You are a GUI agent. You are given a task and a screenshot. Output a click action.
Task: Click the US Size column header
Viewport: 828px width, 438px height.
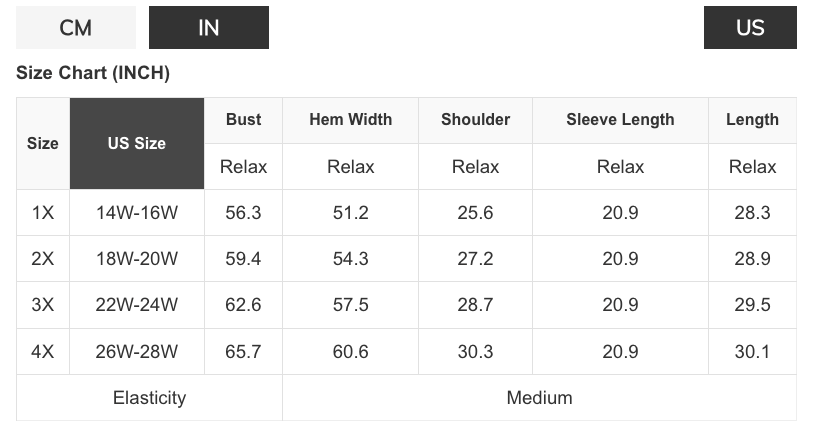coord(137,143)
